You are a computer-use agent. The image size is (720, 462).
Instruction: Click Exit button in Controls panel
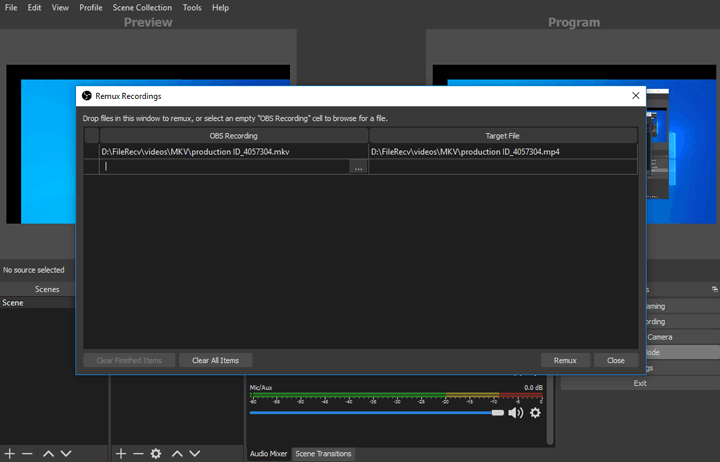pos(640,383)
